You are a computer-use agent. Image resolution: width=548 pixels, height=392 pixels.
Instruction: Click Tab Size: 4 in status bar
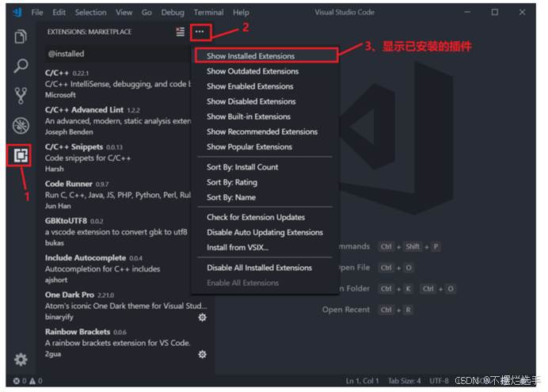(405, 381)
